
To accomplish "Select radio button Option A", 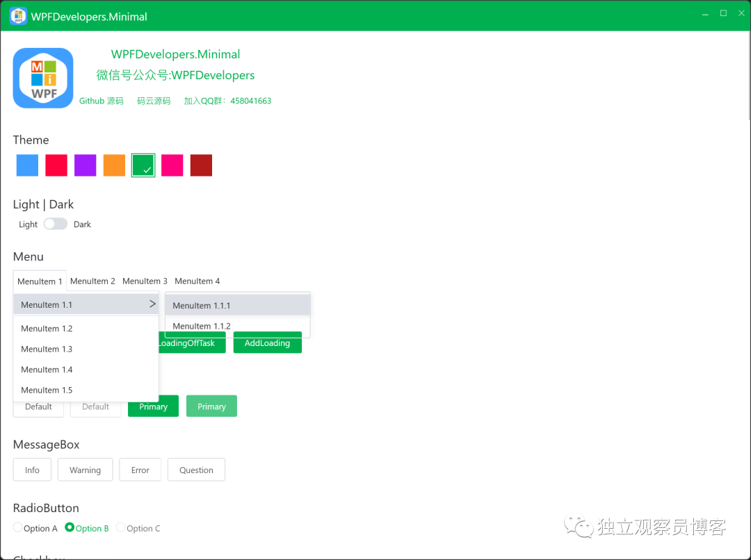I will click(x=18, y=527).
